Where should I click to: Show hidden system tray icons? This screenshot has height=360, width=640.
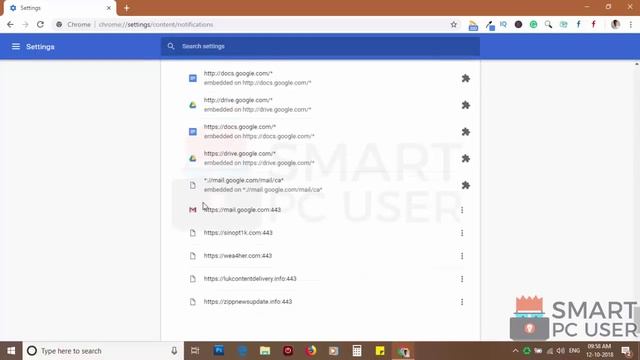click(x=515, y=351)
